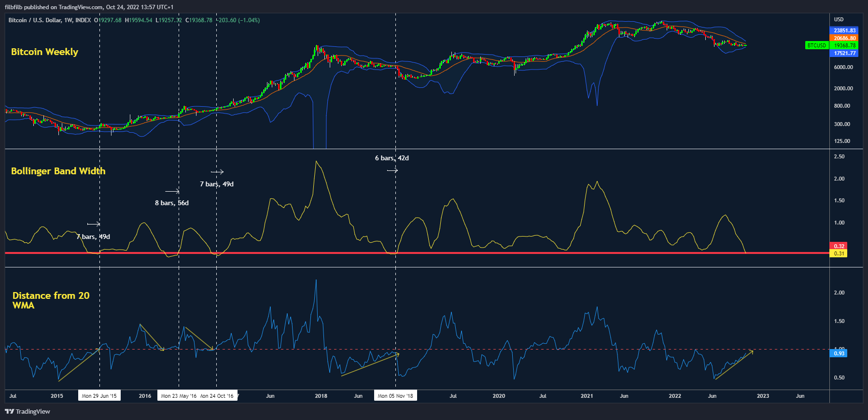The width and height of the screenshot is (868, 420).
Task: Click the TradingView logo in the footer
Action: click(28, 411)
